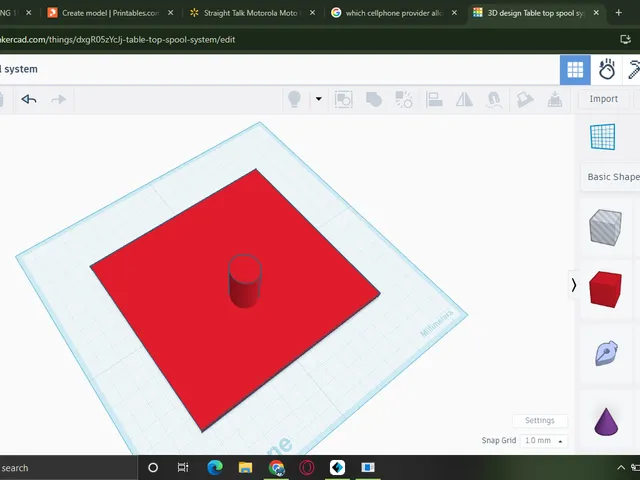Open Opera browser from the taskbar
Screen dimensions: 640x480
coord(307,468)
